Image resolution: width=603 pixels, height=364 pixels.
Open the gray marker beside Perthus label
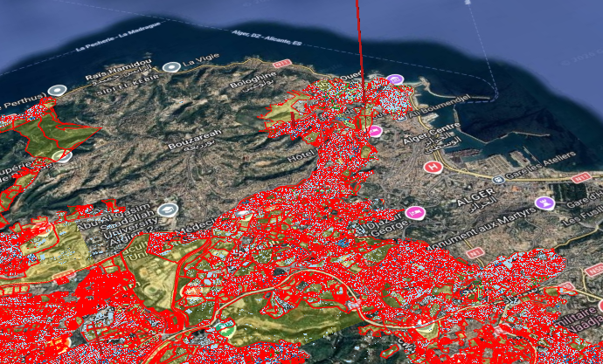click(58, 91)
